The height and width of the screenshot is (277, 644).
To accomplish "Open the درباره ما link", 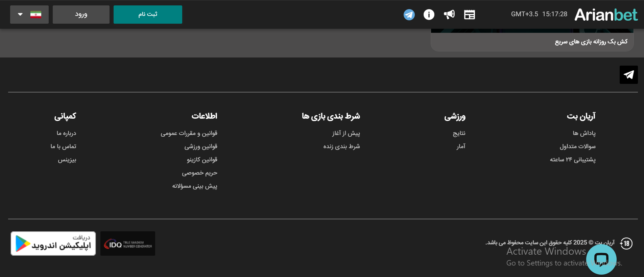I will (x=66, y=133).
